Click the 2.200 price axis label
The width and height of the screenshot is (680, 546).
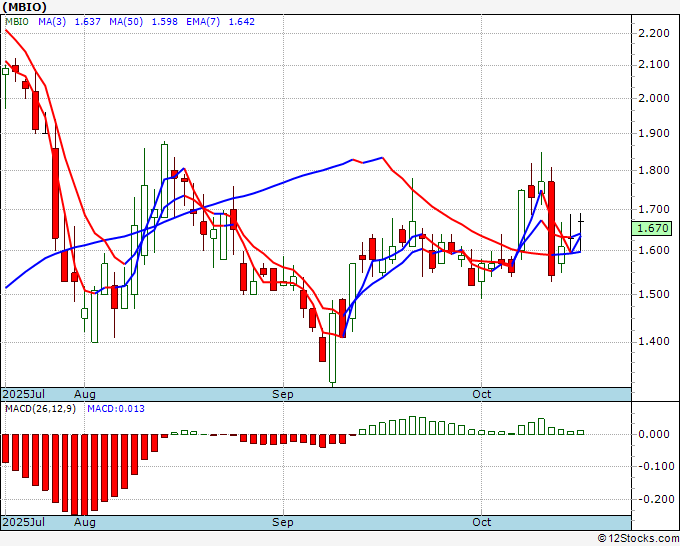654,33
